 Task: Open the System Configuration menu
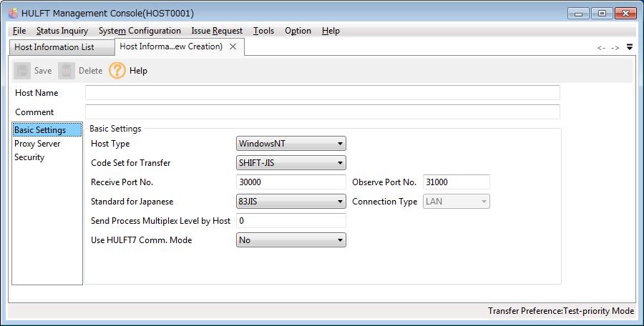[x=140, y=31]
